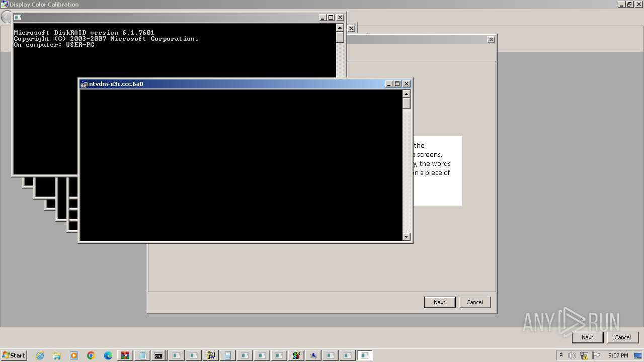Maximize the DiskRAID console window
The image size is (644, 362).
coord(331,18)
